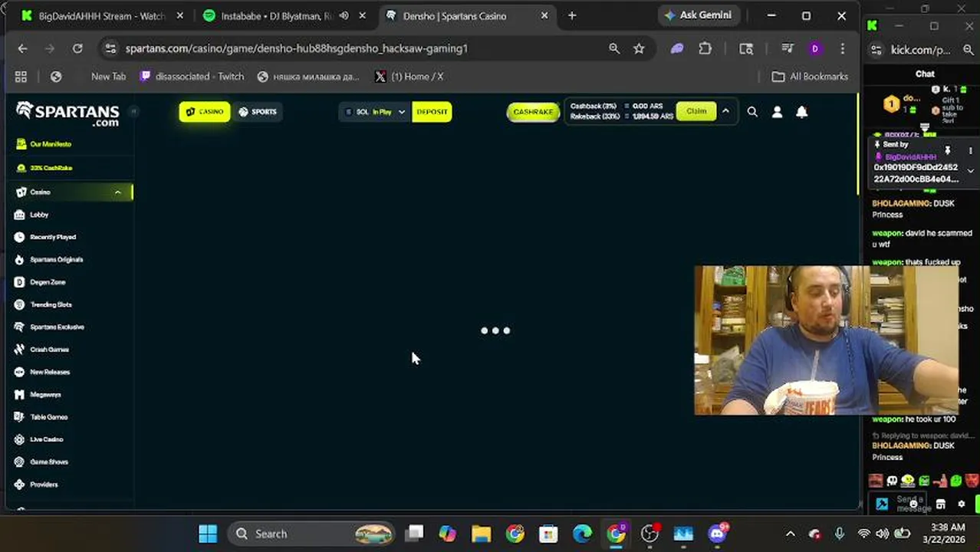
Task: Open Microsoft Edge from the taskbar
Action: pos(582,534)
